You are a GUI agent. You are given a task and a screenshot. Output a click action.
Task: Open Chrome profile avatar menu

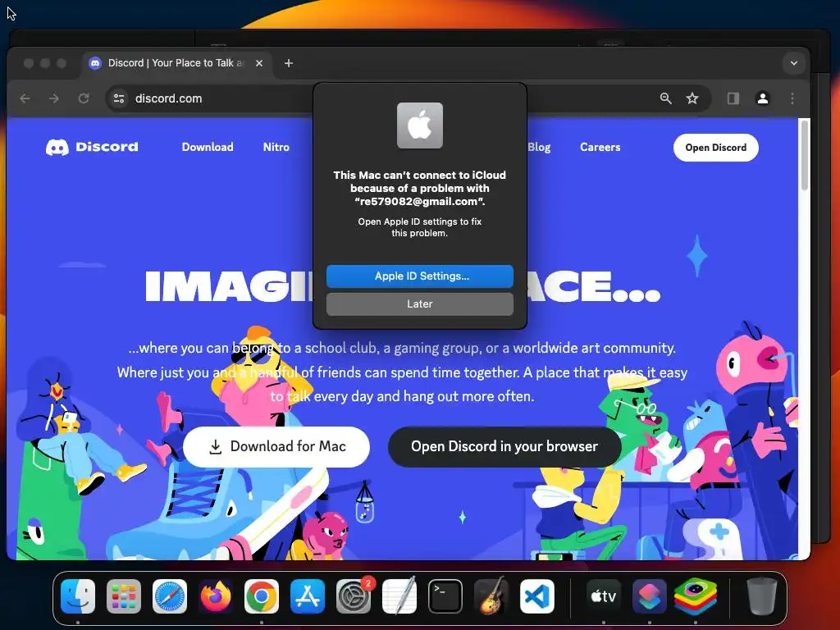click(763, 98)
